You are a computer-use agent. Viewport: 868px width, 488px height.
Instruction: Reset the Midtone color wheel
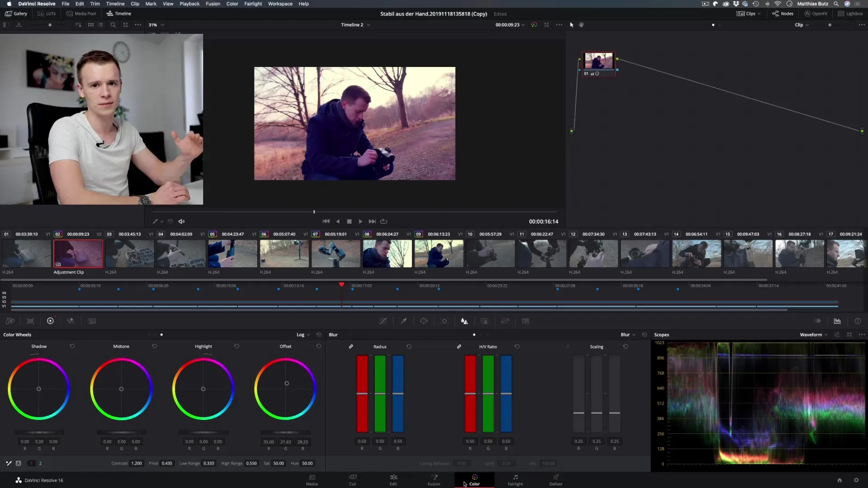pos(155,346)
